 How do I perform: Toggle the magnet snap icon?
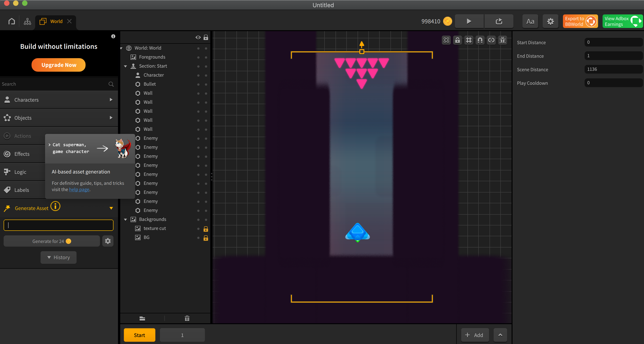tap(480, 40)
